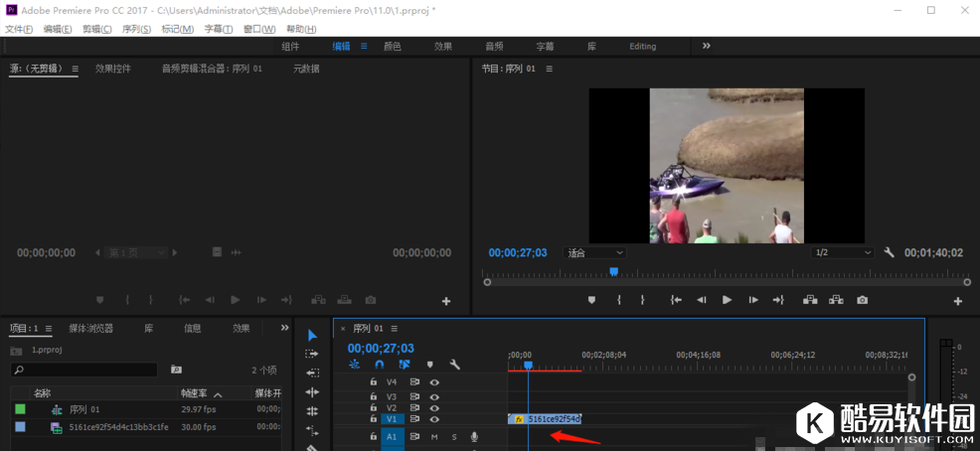The height and width of the screenshot is (451, 980).
Task: Open Program monitor wrench settings
Action: click(889, 252)
